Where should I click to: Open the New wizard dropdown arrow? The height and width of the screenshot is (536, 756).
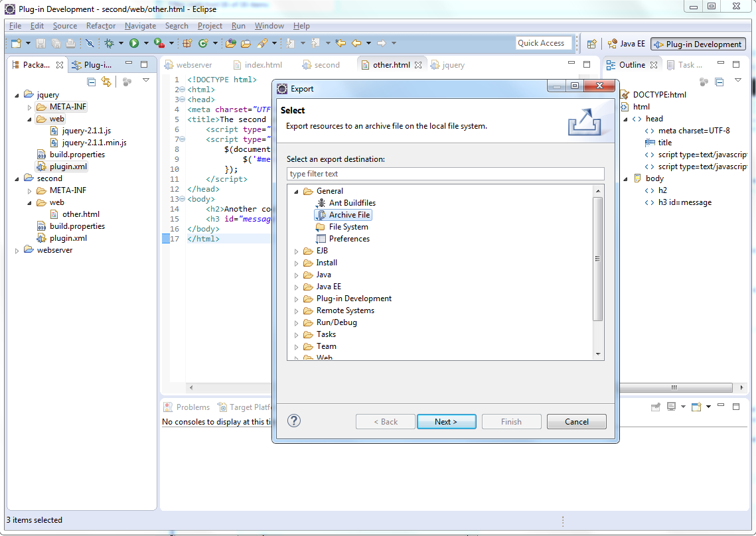tap(28, 43)
